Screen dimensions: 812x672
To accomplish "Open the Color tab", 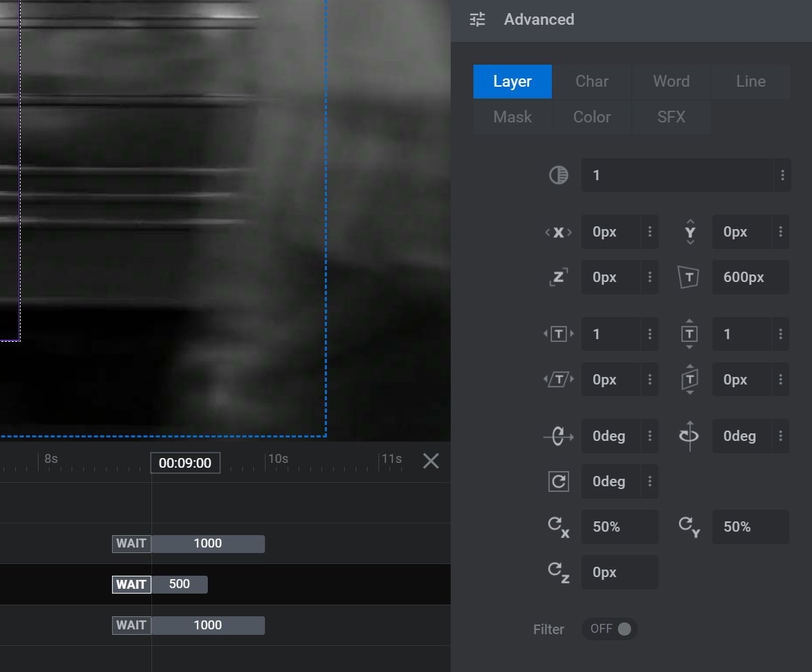I will (x=592, y=117).
